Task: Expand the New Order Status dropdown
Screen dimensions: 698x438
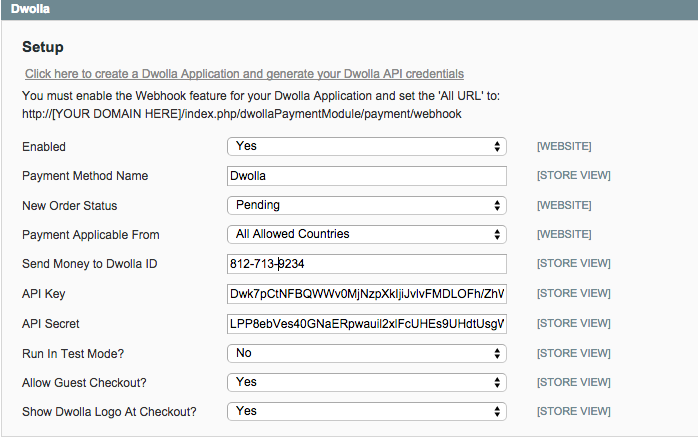Action: pos(367,205)
